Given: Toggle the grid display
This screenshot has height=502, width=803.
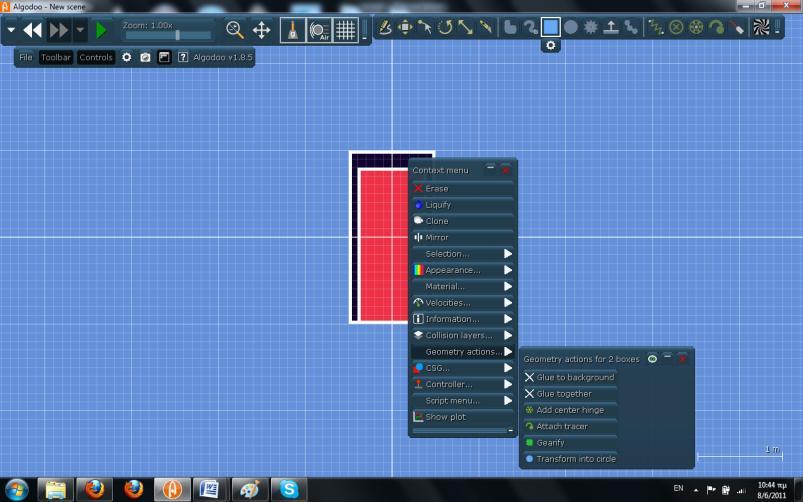Looking at the screenshot, I should pos(346,30).
